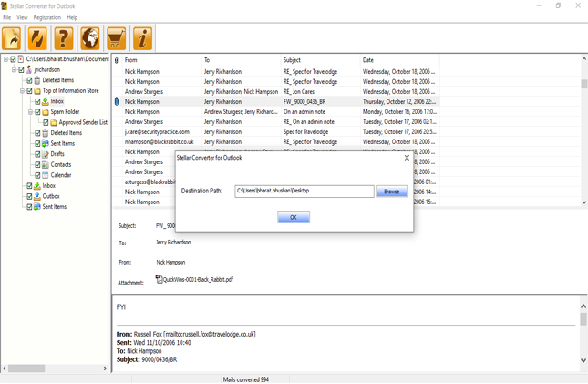This screenshot has height=384, width=588.
Task: Click the folder tree horizontal scrollbar thumb
Action: coord(26,368)
